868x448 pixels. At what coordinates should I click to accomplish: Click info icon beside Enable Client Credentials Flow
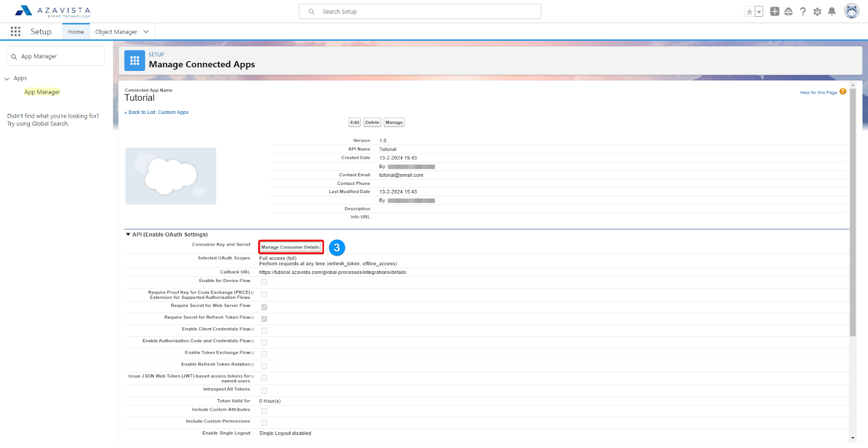[x=252, y=329]
